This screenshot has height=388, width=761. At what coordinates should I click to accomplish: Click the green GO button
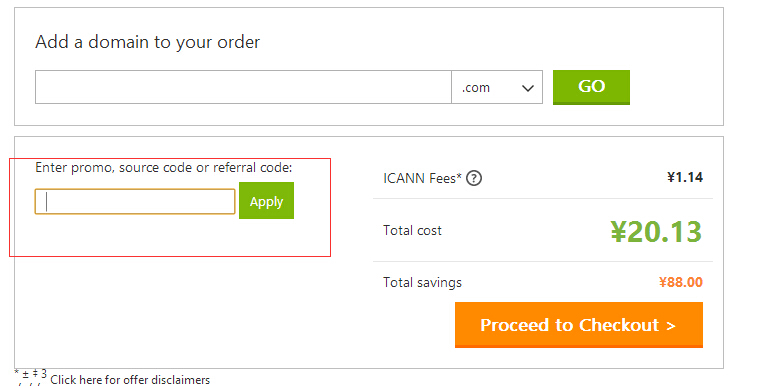pyautogui.click(x=591, y=87)
